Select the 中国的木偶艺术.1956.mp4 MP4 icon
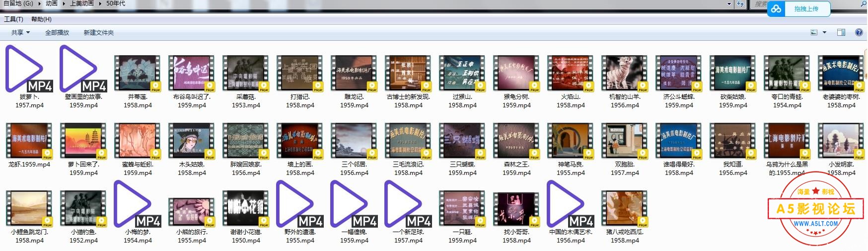868x251 pixels. click(x=571, y=204)
